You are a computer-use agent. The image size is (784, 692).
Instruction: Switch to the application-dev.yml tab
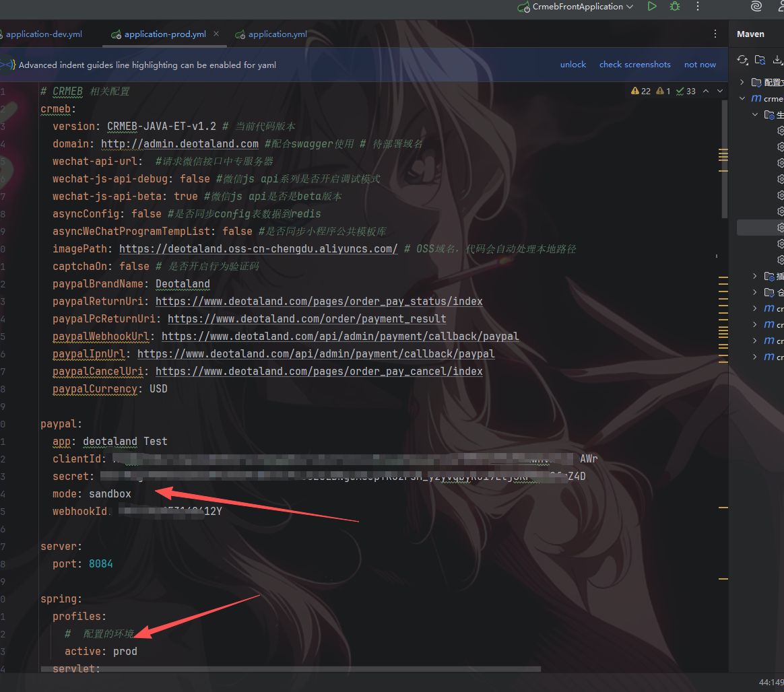[42, 34]
